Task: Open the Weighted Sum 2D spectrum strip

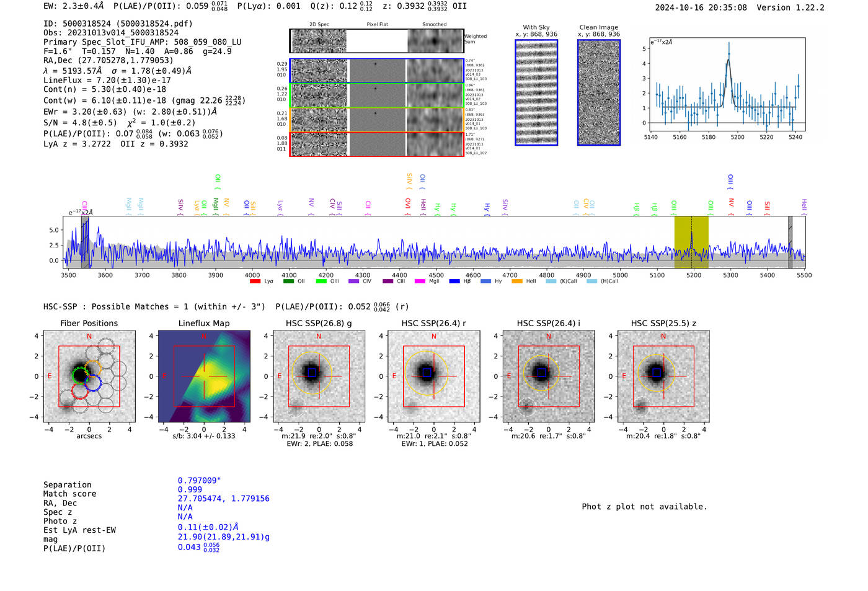Action: click(x=376, y=41)
